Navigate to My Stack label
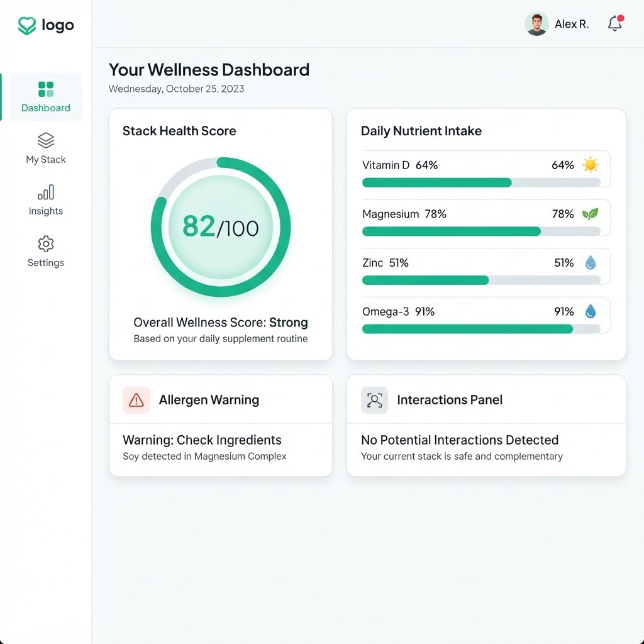 [x=46, y=159]
